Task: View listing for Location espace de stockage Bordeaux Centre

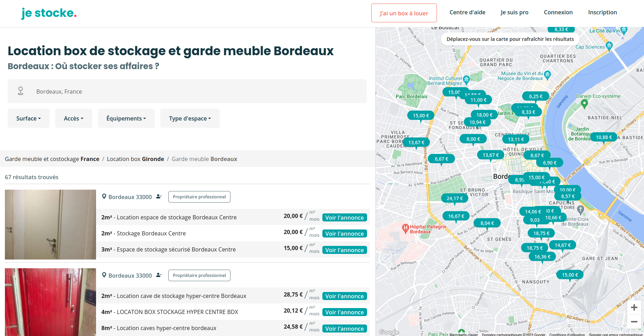Action: click(344, 218)
